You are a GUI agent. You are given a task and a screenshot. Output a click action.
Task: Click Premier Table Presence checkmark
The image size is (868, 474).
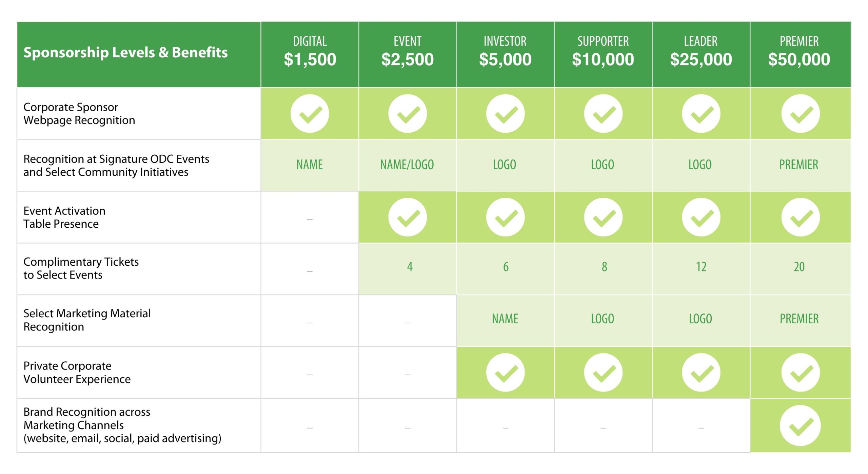point(801,217)
